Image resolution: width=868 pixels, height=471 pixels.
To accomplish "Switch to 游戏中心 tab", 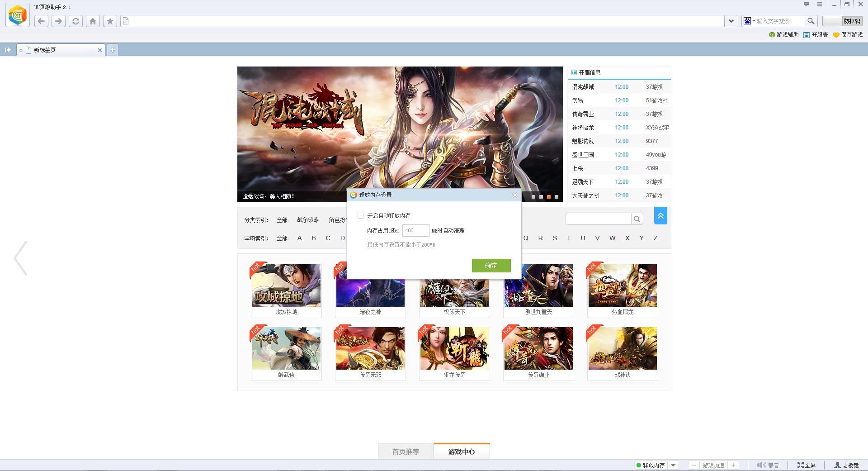I will [x=462, y=452].
